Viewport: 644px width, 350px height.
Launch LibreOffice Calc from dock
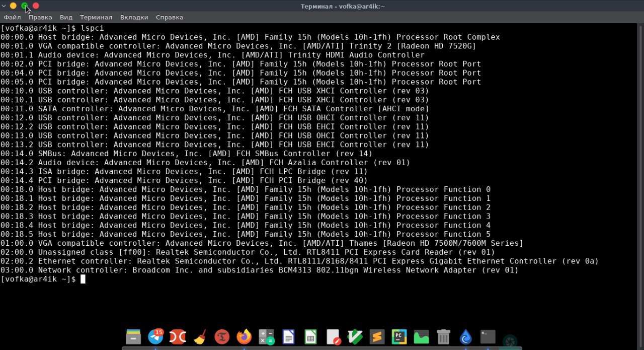pyautogui.click(x=310, y=336)
